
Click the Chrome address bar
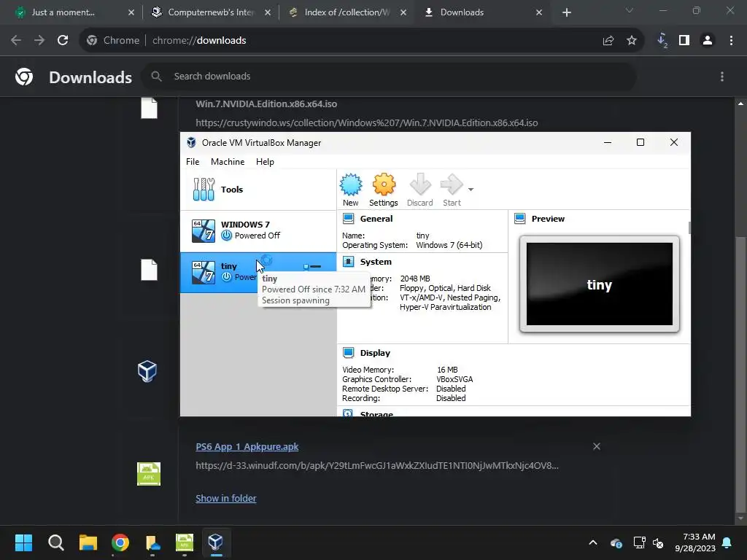pos(362,41)
